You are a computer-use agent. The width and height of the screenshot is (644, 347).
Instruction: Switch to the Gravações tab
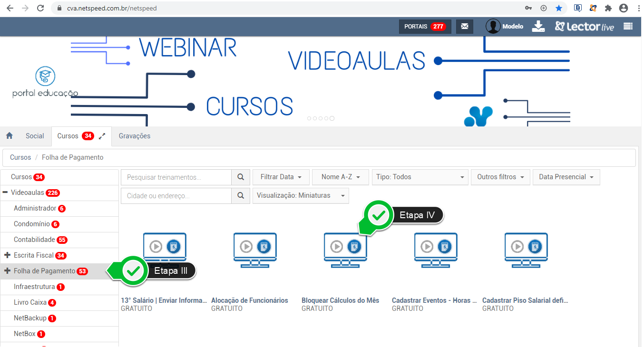click(x=135, y=136)
